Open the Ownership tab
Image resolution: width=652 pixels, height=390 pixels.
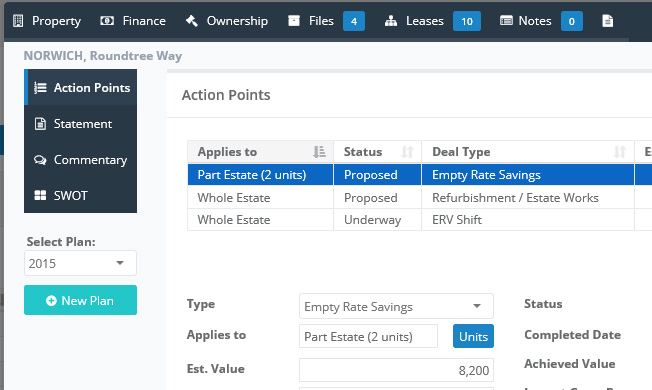point(227,21)
